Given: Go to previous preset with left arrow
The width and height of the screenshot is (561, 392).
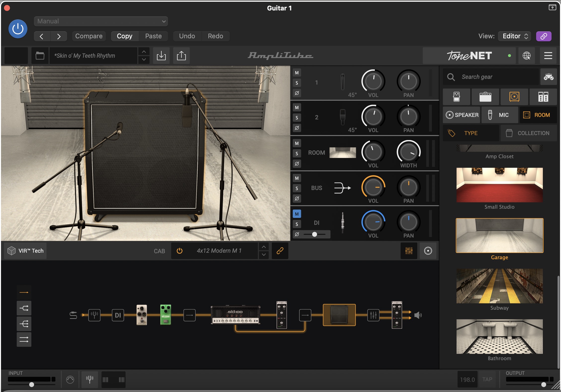Looking at the screenshot, I should pos(42,36).
